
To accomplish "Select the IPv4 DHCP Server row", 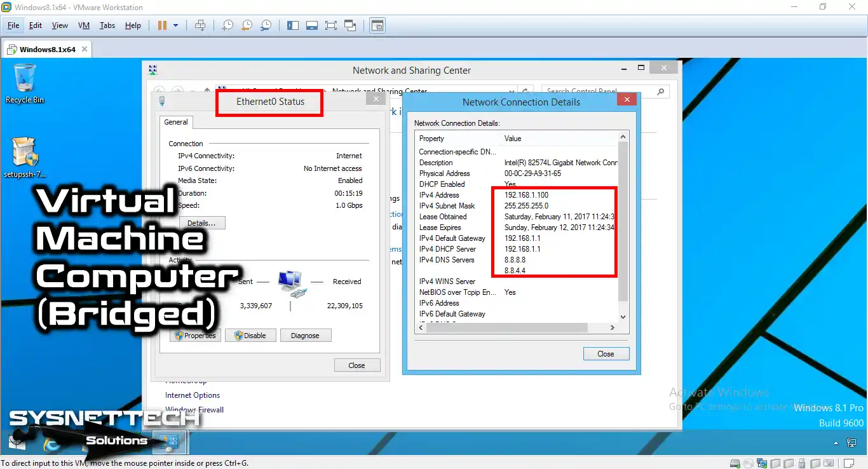I will [517, 249].
